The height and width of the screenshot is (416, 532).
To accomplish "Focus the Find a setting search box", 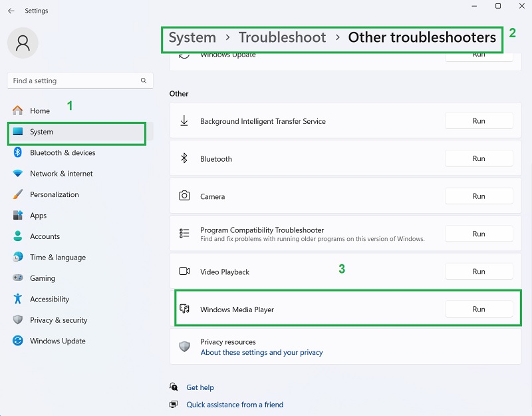I will tap(80, 81).
